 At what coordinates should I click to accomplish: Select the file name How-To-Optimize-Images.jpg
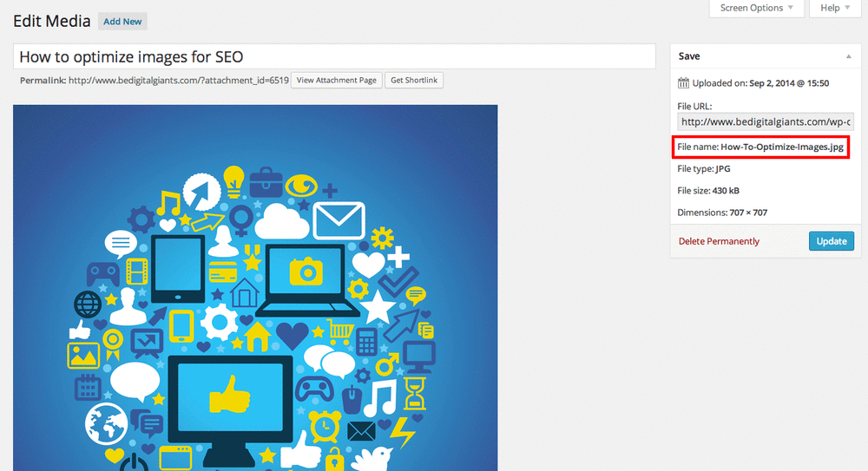782,147
